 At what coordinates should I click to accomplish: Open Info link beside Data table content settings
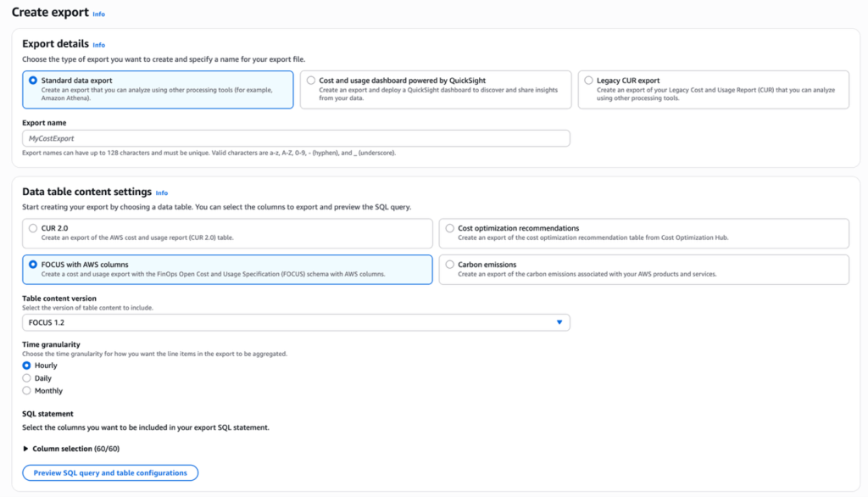162,193
